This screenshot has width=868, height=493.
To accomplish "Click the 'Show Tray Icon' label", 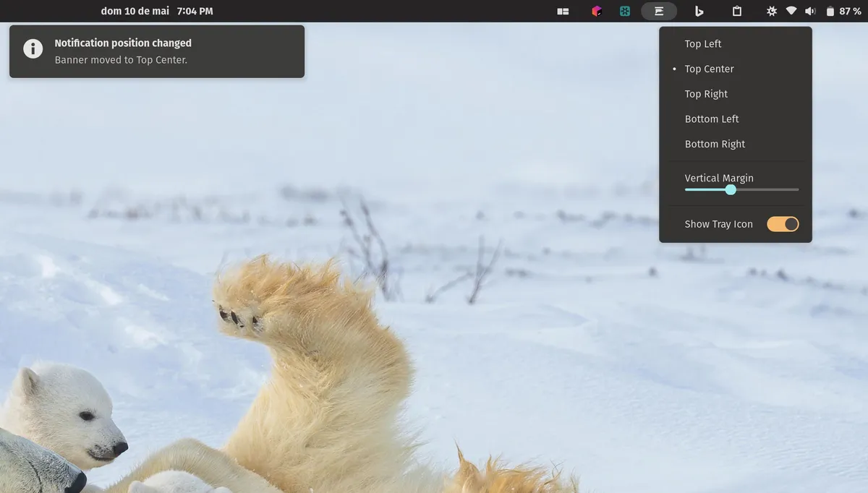I will [719, 224].
